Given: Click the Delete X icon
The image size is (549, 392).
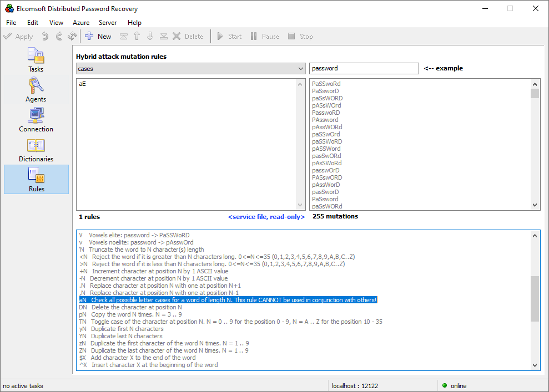Looking at the screenshot, I should tap(177, 36).
